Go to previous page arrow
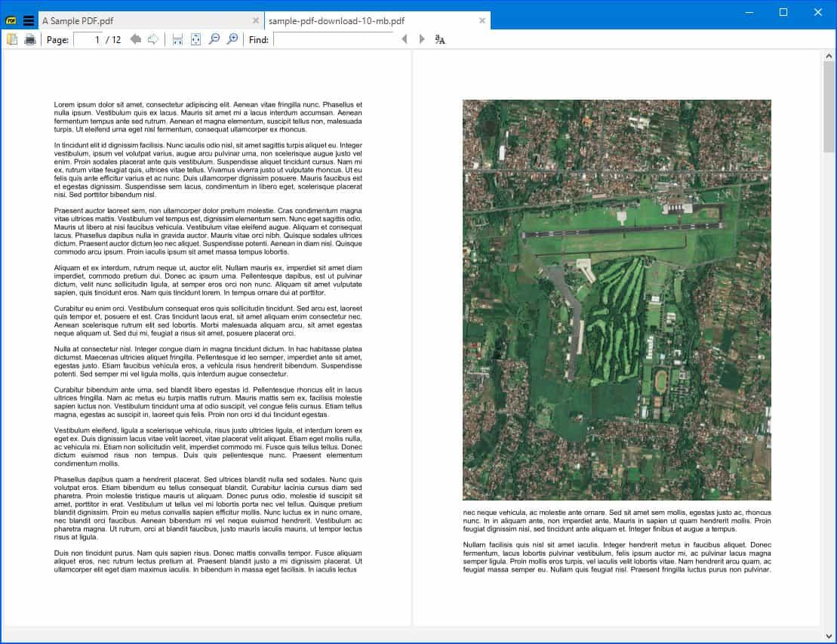The width and height of the screenshot is (837, 644). (136, 39)
